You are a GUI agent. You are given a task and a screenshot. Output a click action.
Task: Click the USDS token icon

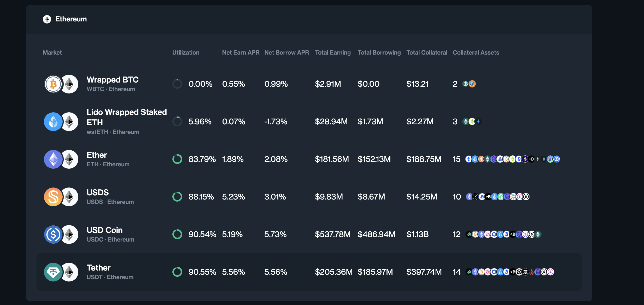[53, 197]
